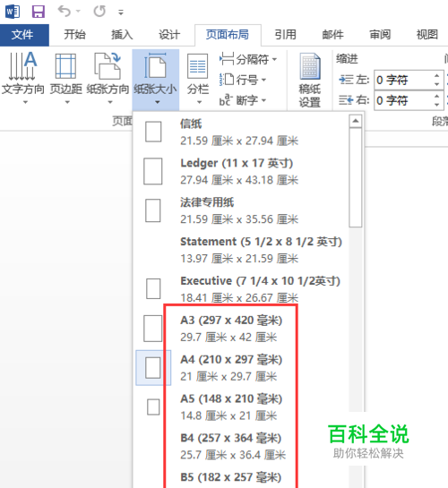Switch to the 开始 tab
448x488 pixels.
click(x=74, y=35)
